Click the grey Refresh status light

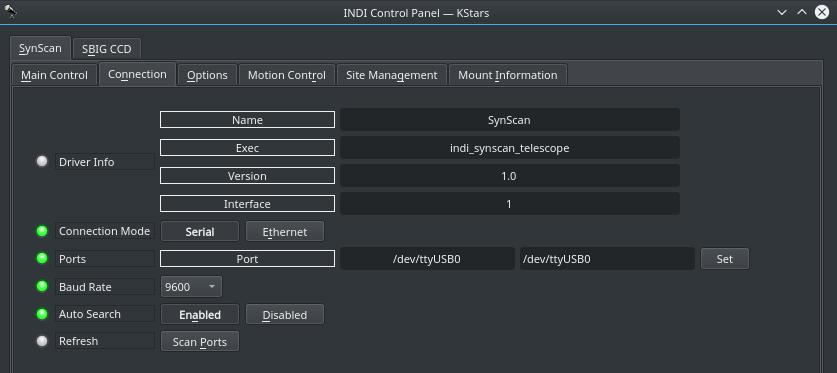tap(42, 342)
